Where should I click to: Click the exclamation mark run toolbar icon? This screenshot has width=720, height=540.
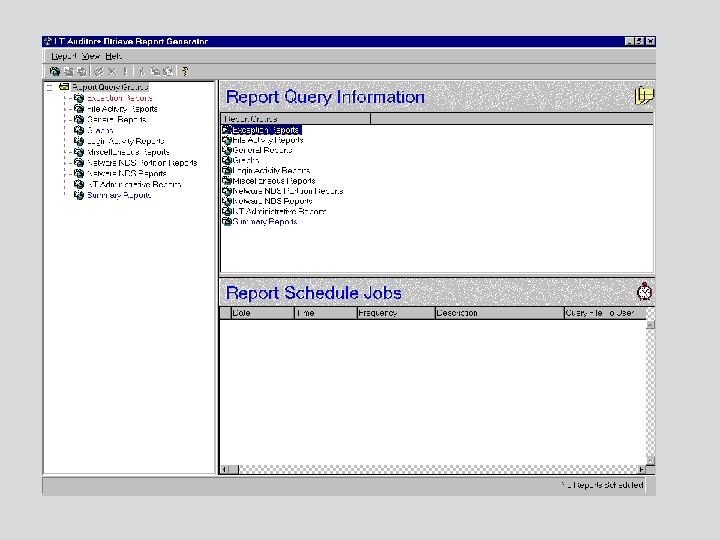(x=125, y=71)
